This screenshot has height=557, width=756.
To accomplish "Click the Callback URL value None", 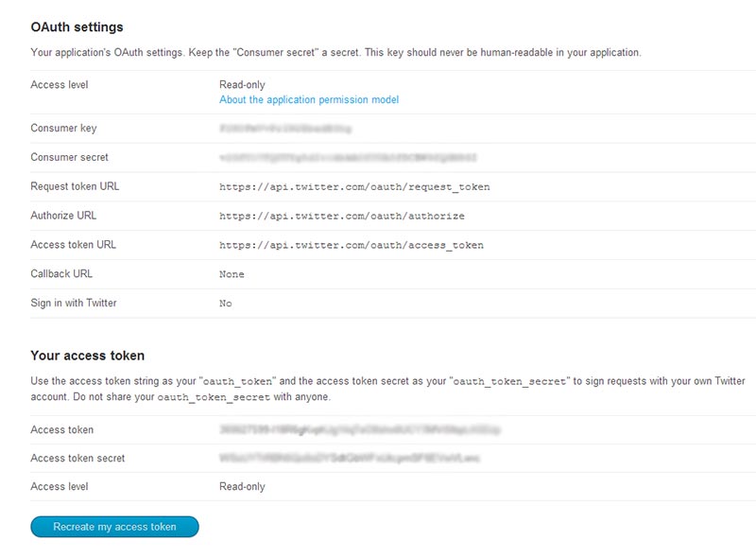I will (x=232, y=274).
